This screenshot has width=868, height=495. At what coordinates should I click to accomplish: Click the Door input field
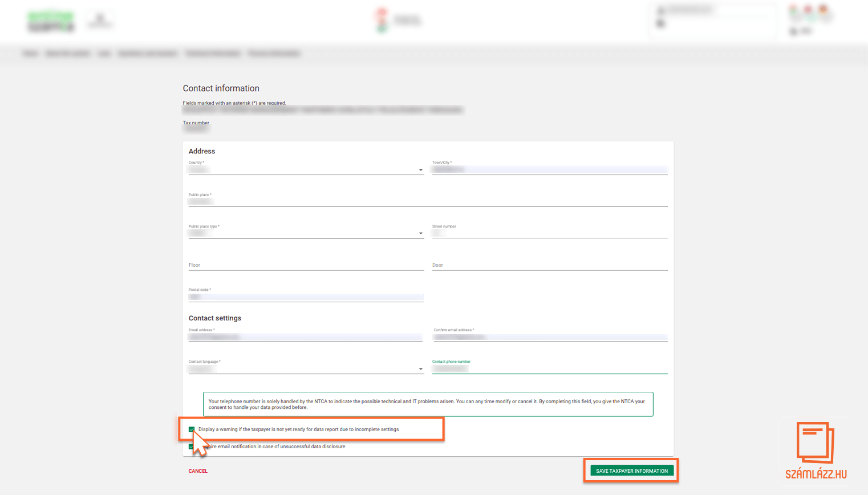549,265
